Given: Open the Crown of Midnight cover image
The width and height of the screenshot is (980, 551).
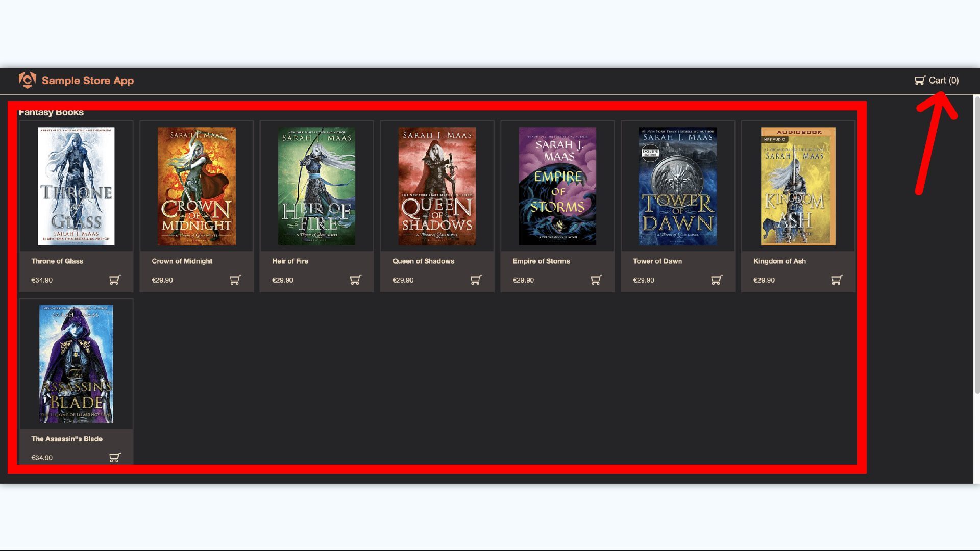Looking at the screenshot, I should coord(197,186).
